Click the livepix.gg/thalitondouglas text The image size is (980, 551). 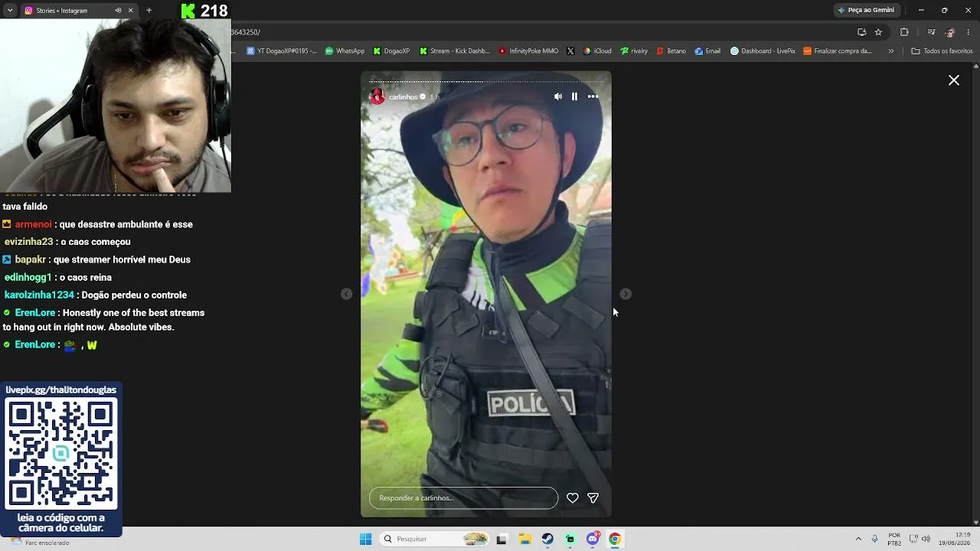click(61, 390)
